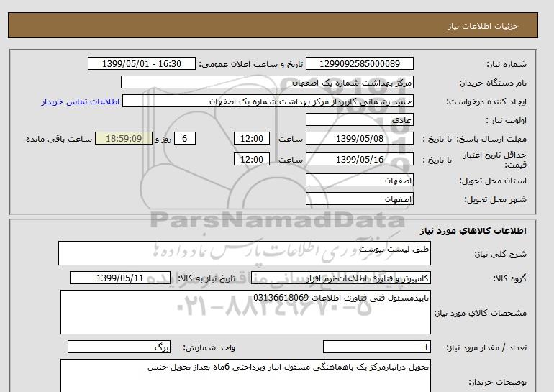
Task: Click the label نام دستگاه خریدار
Action: pos(493,83)
